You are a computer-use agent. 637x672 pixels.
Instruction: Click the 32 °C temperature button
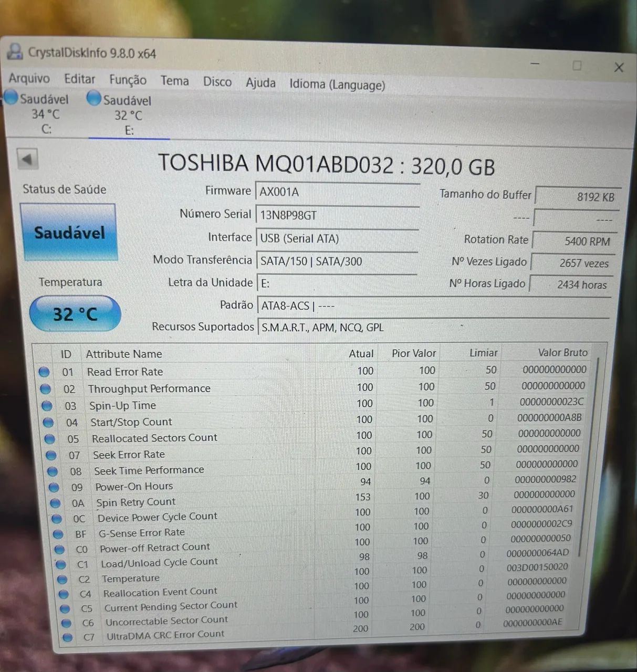pyautogui.click(x=75, y=314)
